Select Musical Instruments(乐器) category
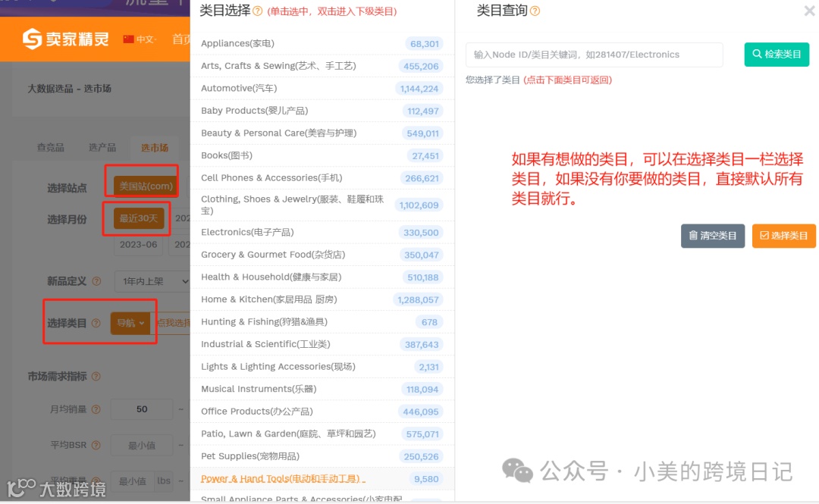Image resolution: width=819 pixels, height=504 pixels. click(x=322, y=389)
